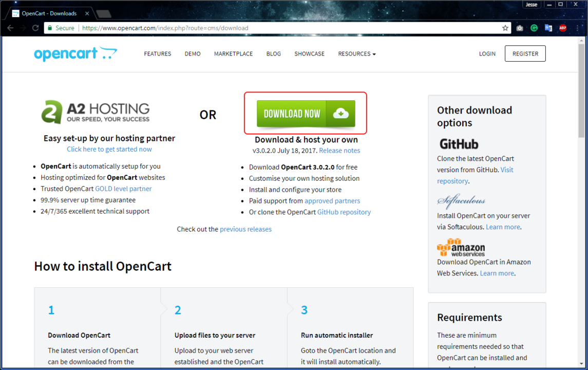
Task: Click Softaculous Learn more link
Action: [503, 227]
